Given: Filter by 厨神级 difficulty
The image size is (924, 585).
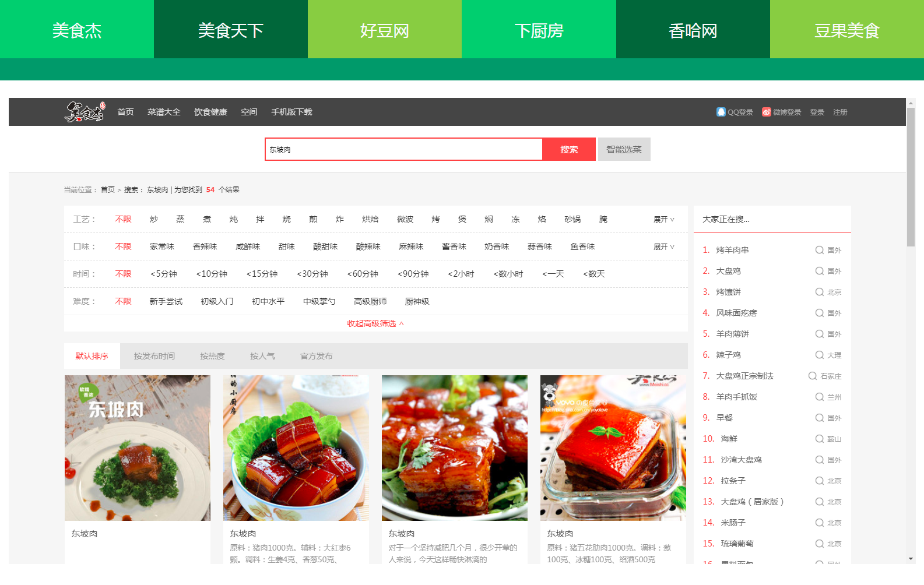Looking at the screenshot, I should (x=417, y=301).
